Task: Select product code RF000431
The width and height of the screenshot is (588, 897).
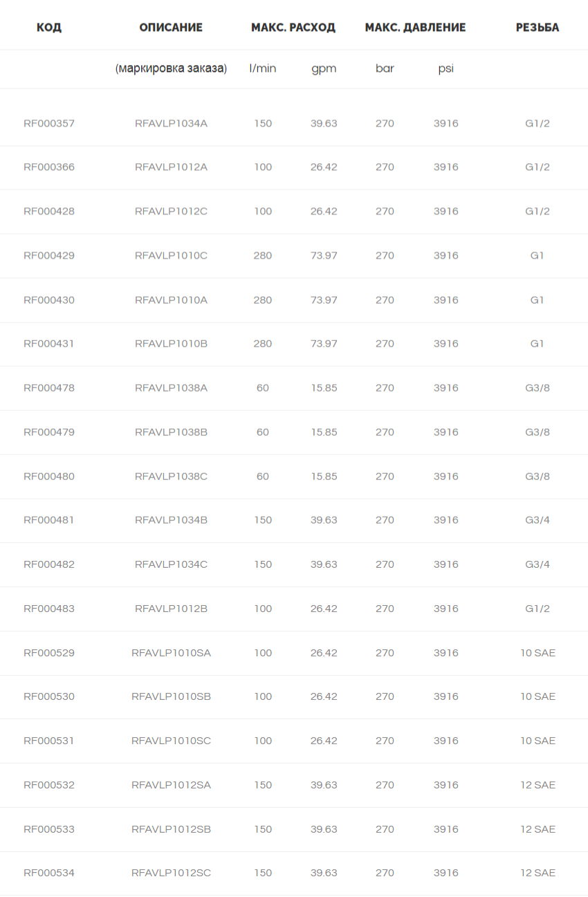Action: click(49, 344)
